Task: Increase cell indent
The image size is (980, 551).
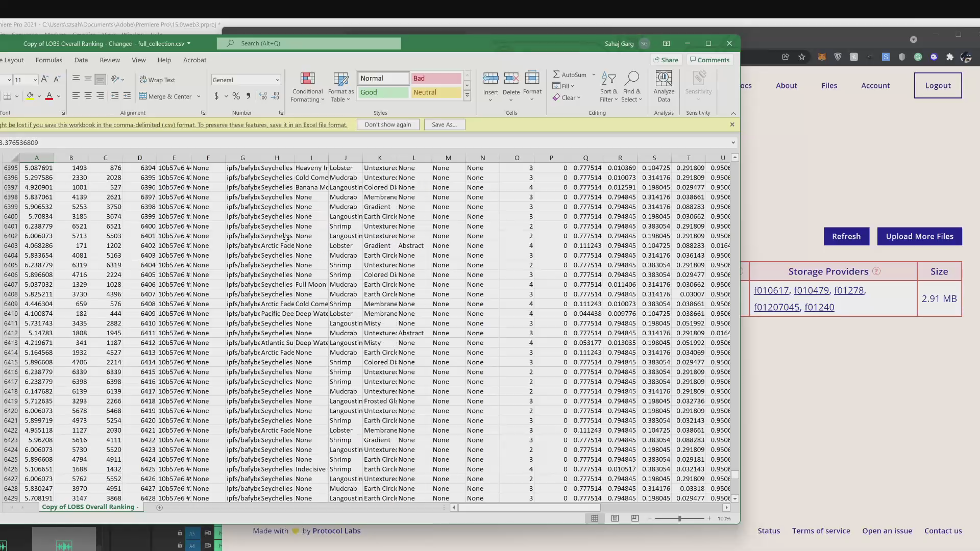Action: pos(127,96)
